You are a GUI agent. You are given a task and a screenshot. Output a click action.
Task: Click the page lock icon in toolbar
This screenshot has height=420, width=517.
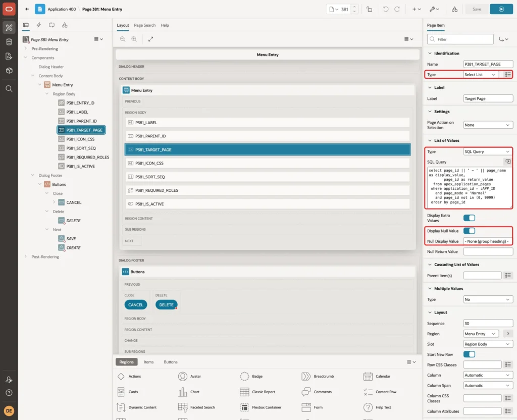(x=369, y=9)
